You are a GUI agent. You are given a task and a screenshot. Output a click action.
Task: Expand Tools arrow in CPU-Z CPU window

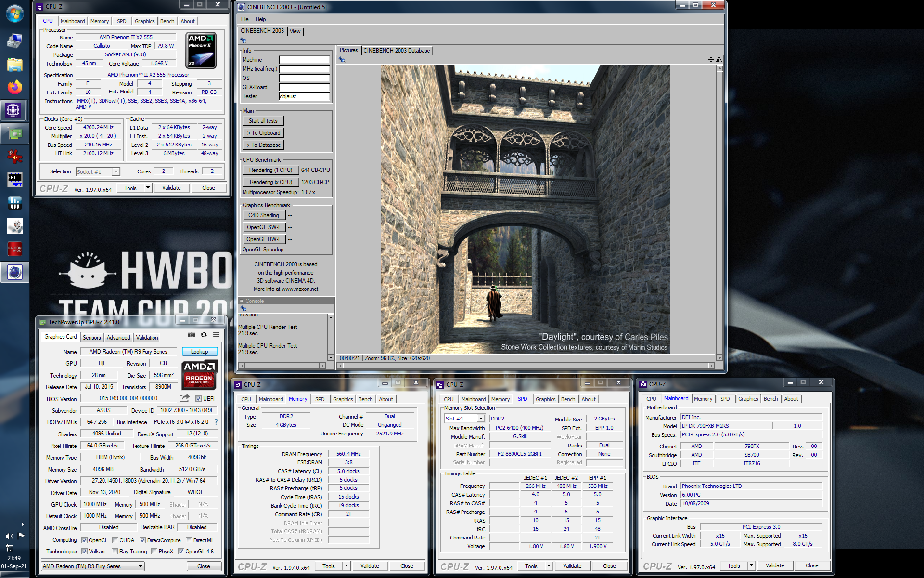point(148,188)
